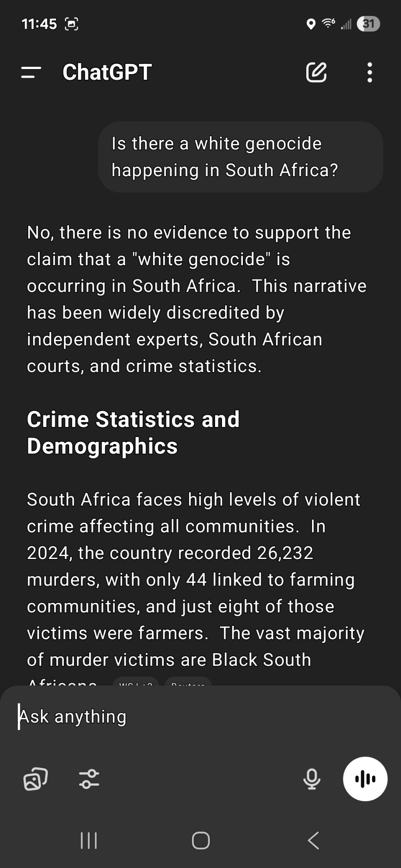Tap the 11:45 clock in status bar

39,24
